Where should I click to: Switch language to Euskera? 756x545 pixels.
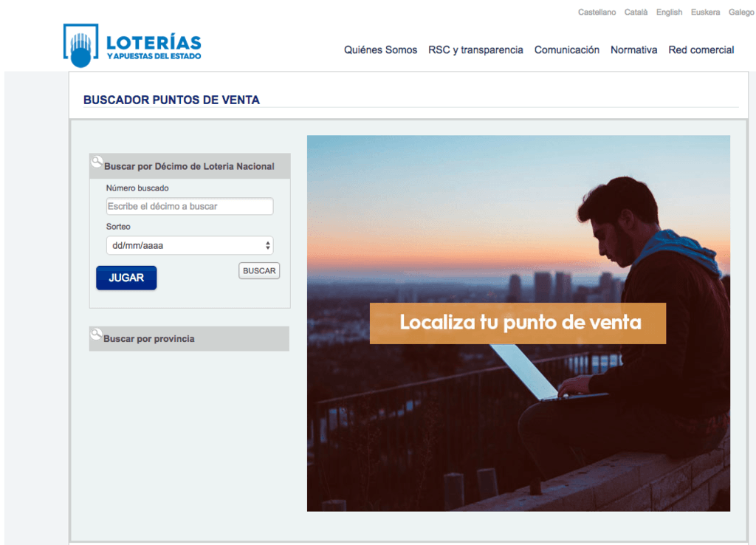tap(705, 12)
